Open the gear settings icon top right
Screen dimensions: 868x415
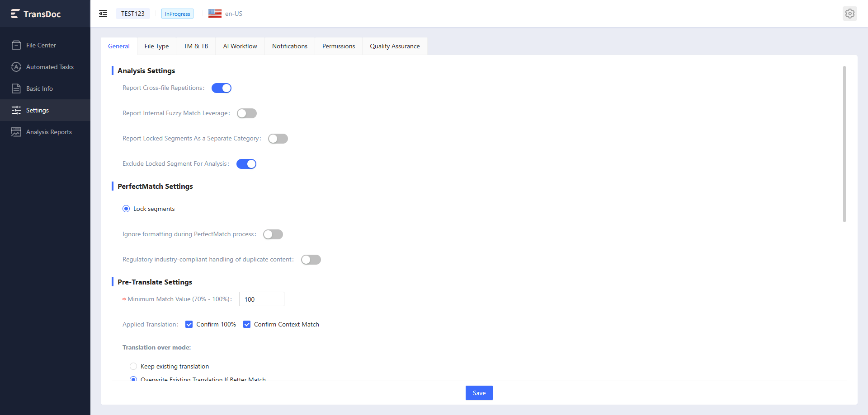point(850,14)
